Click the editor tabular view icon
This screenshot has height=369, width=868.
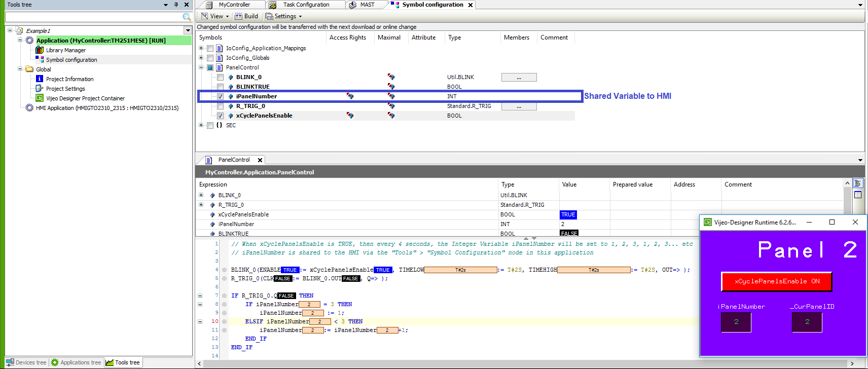tap(858, 195)
